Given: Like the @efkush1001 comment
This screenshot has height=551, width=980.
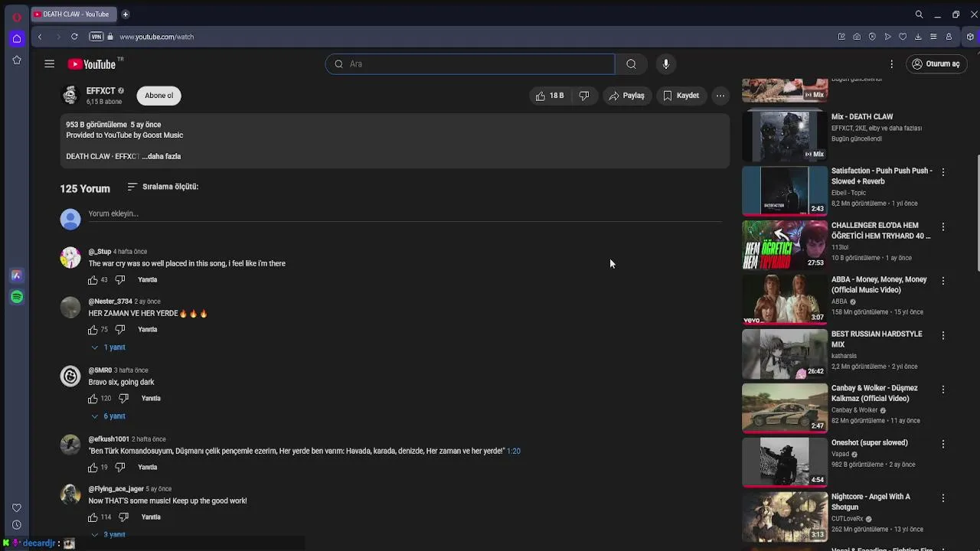Looking at the screenshot, I should tap(93, 468).
